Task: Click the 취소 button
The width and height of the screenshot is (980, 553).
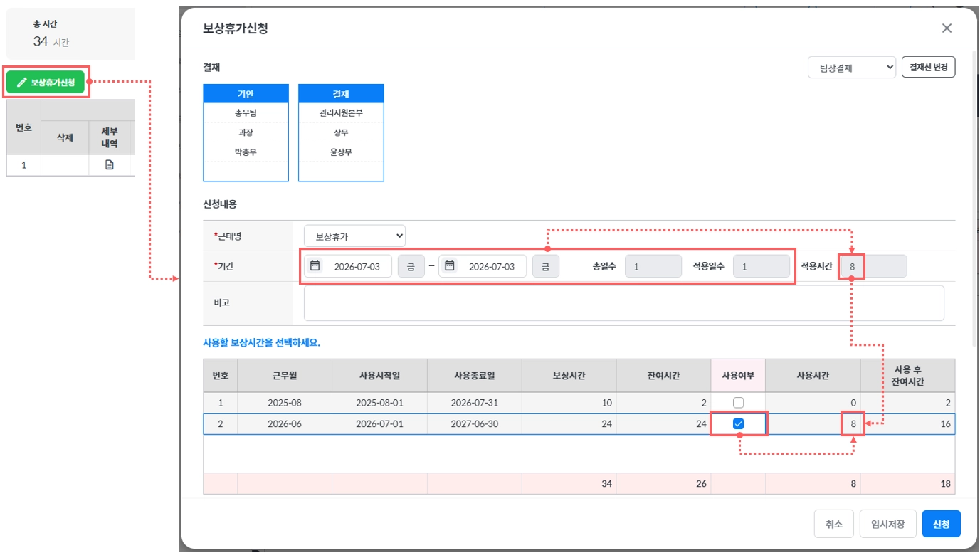Action: pyautogui.click(x=834, y=524)
